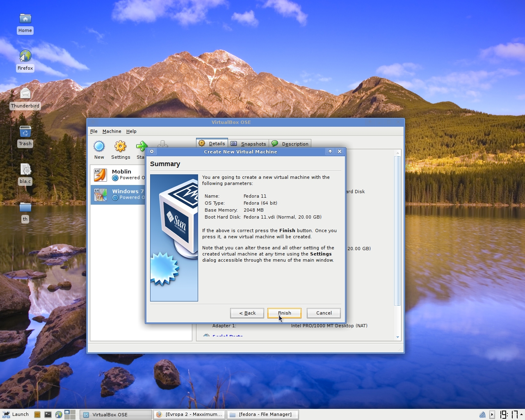Click the web browser globe panel launcher

59,415
